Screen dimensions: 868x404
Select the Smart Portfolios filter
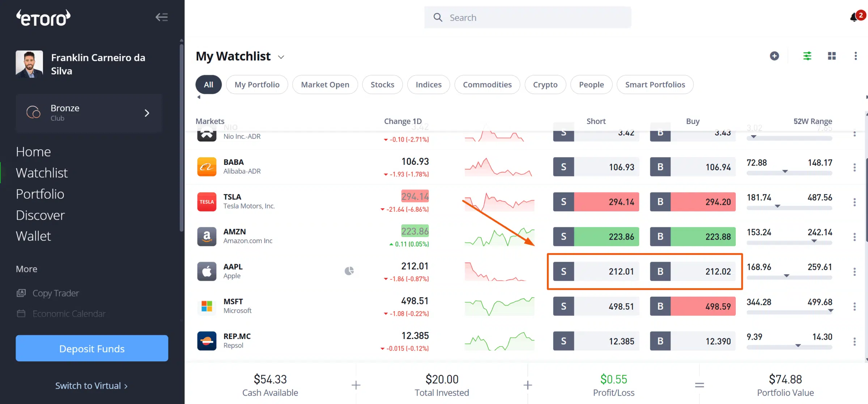655,85
